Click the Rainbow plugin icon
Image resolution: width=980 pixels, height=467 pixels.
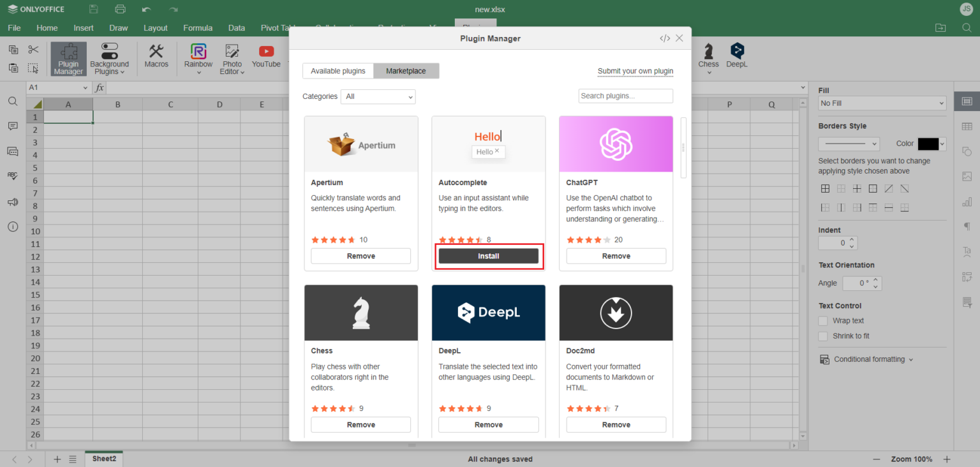(198, 56)
